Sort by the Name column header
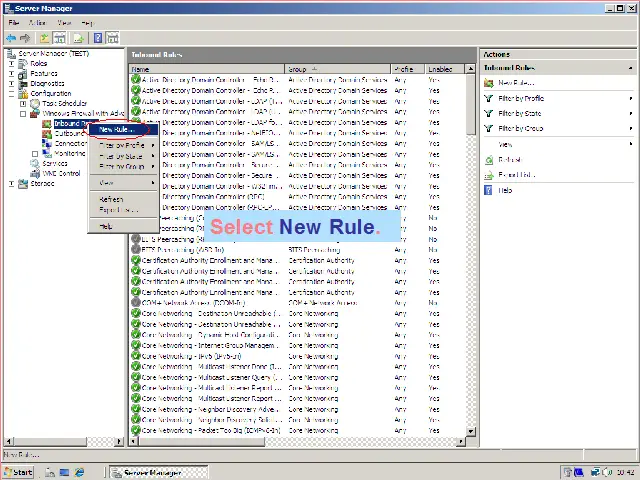 point(207,69)
